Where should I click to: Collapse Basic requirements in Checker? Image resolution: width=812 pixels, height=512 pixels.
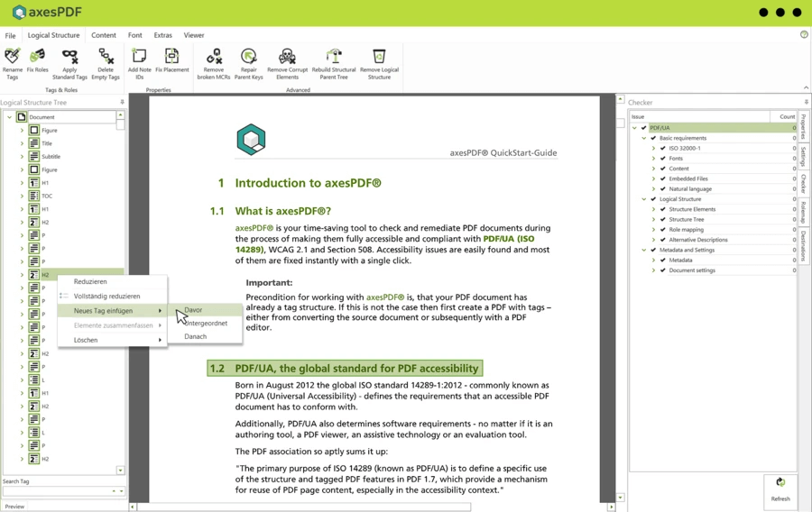[x=643, y=138]
